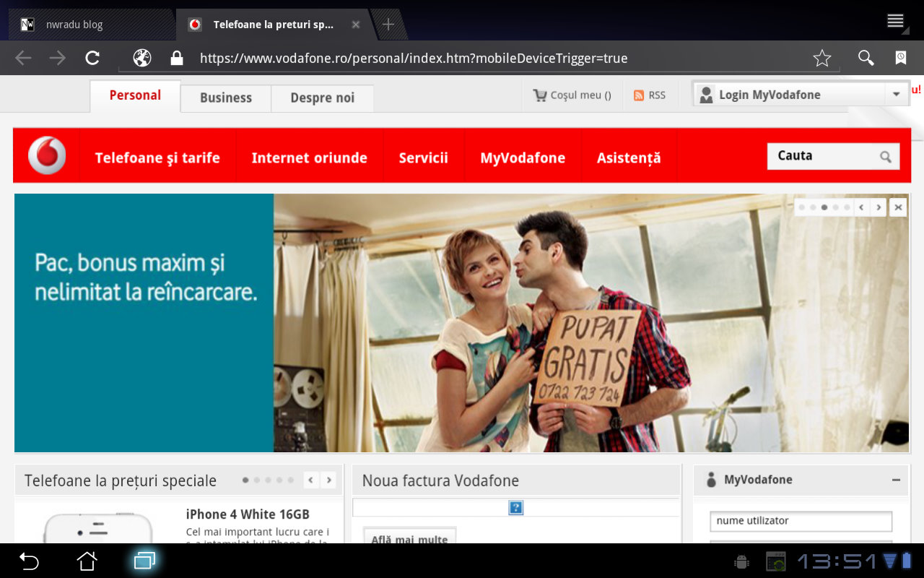This screenshot has width=924, height=578.
Task: Click Află mai multe button
Action: 409,536
